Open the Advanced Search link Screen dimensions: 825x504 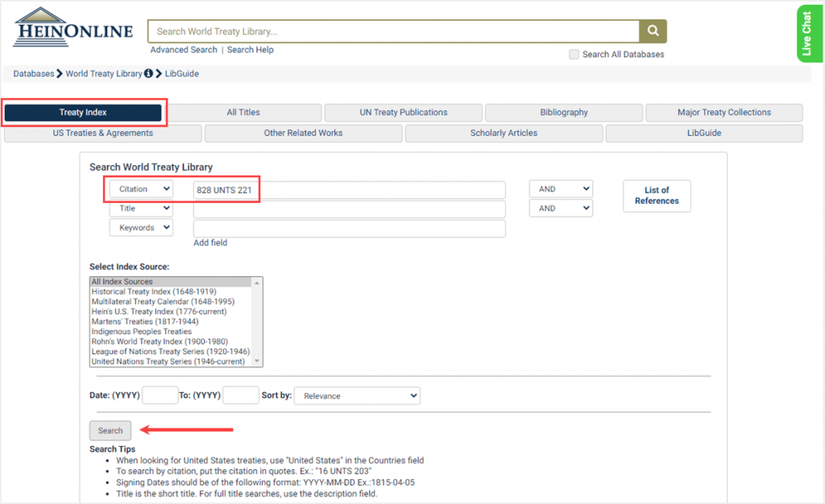[x=184, y=49]
